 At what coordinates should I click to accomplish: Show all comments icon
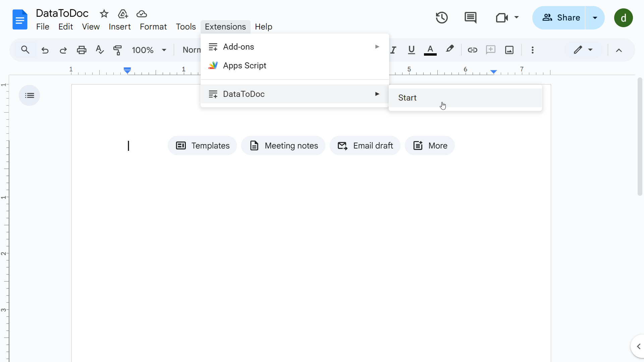tap(470, 17)
